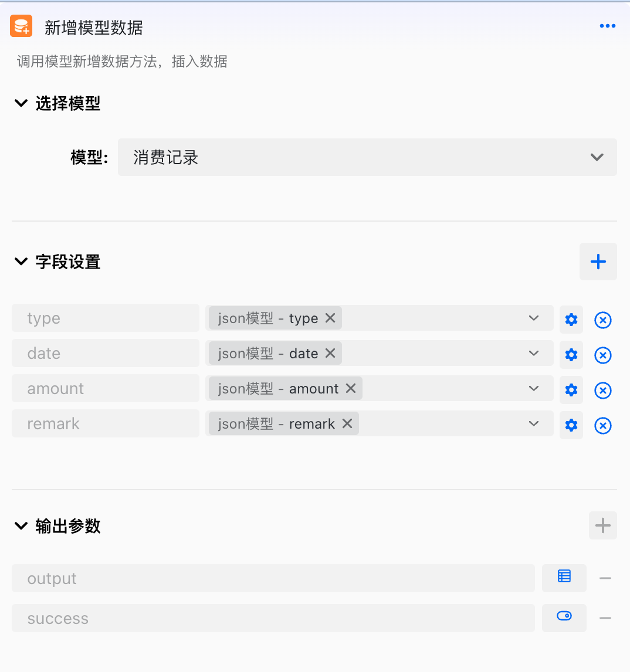Open settings gear for amount field
630x672 pixels.
[571, 390]
